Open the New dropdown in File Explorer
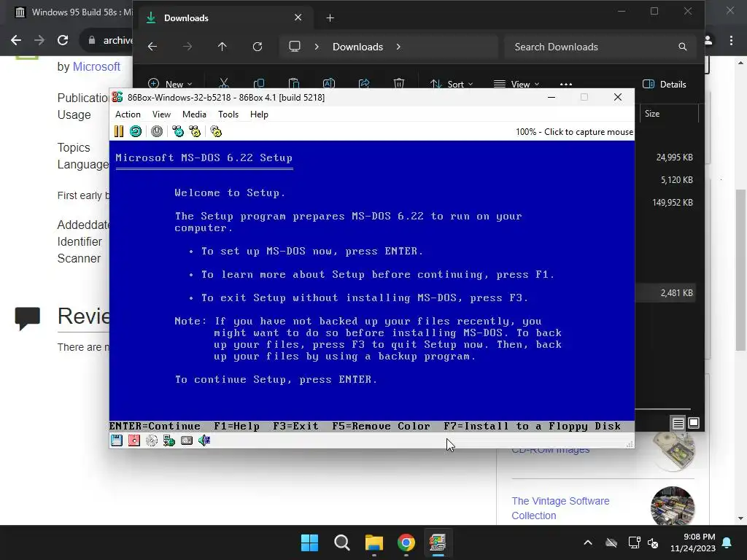 [170, 84]
